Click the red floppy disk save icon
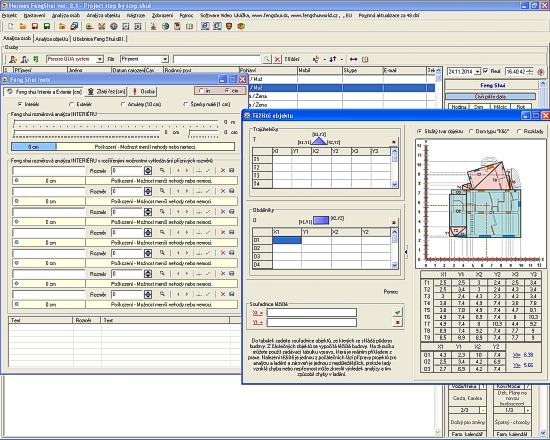Image resolution: width=550 pixels, height=440 pixels. click(x=35, y=26)
